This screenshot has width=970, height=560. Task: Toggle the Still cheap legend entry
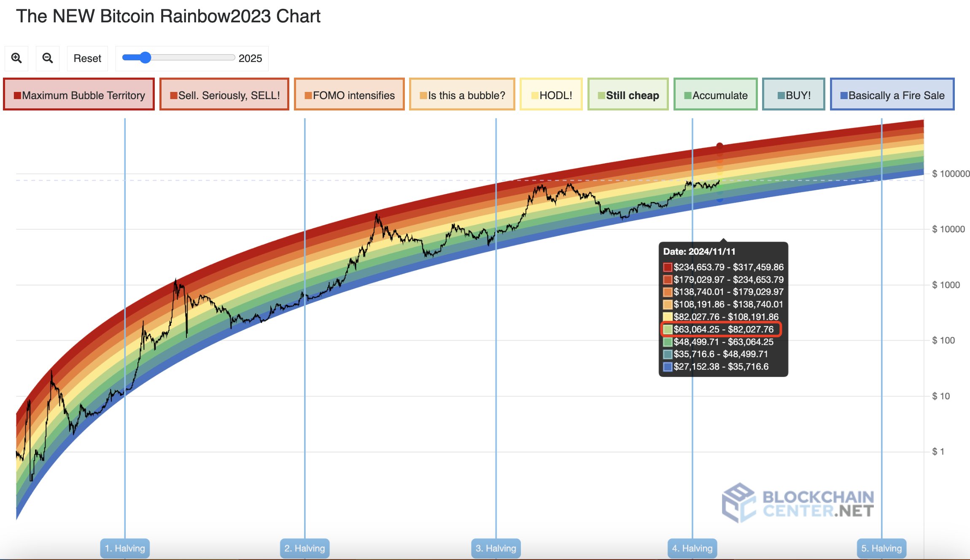(x=628, y=95)
